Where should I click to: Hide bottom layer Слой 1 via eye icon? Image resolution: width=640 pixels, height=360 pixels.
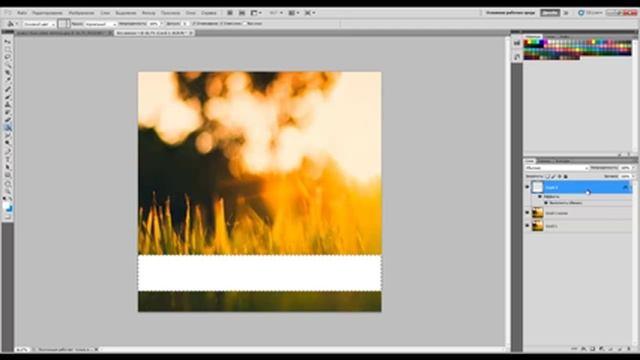pos(527,225)
